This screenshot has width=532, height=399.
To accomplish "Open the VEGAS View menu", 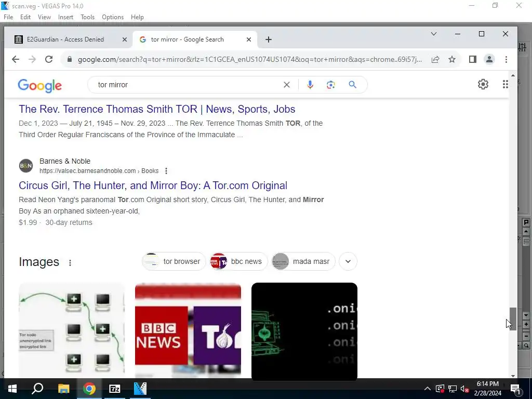I will click(45, 17).
